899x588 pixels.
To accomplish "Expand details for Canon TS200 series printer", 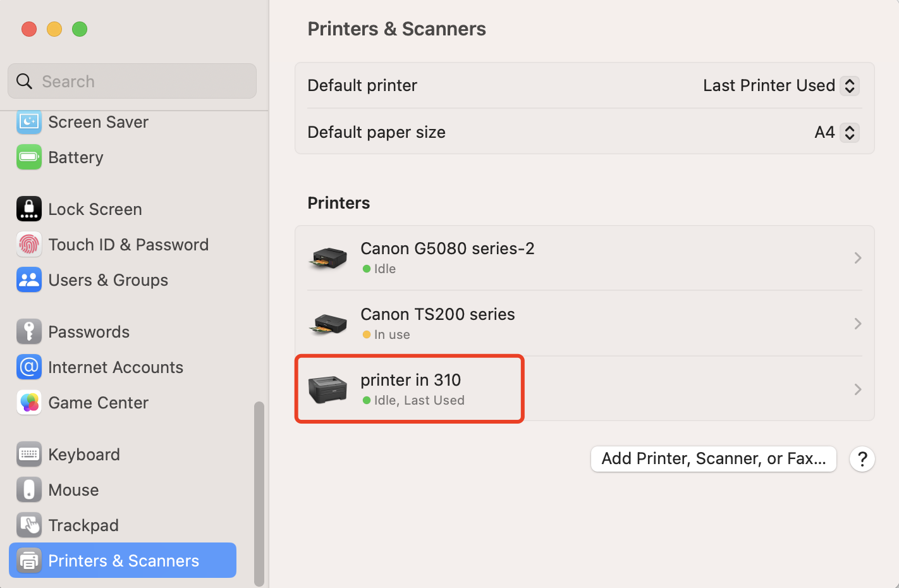I will pyautogui.click(x=857, y=323).
